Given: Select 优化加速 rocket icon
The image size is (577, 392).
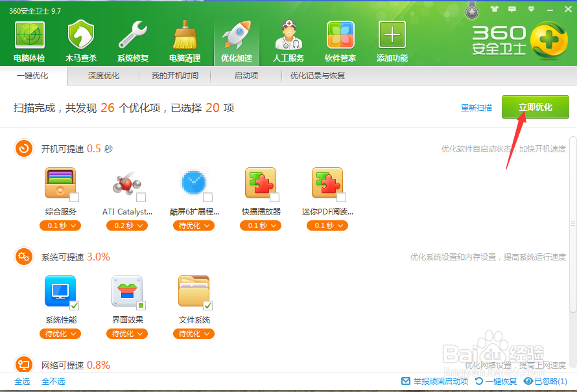Looking at the screenshot, I should [237, 41].
